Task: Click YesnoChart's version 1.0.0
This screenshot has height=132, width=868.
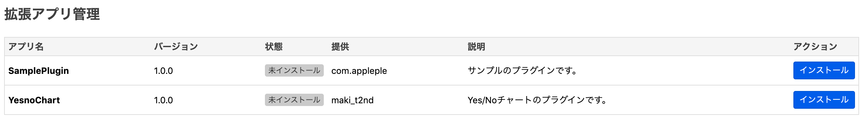Action: [163, 100]
